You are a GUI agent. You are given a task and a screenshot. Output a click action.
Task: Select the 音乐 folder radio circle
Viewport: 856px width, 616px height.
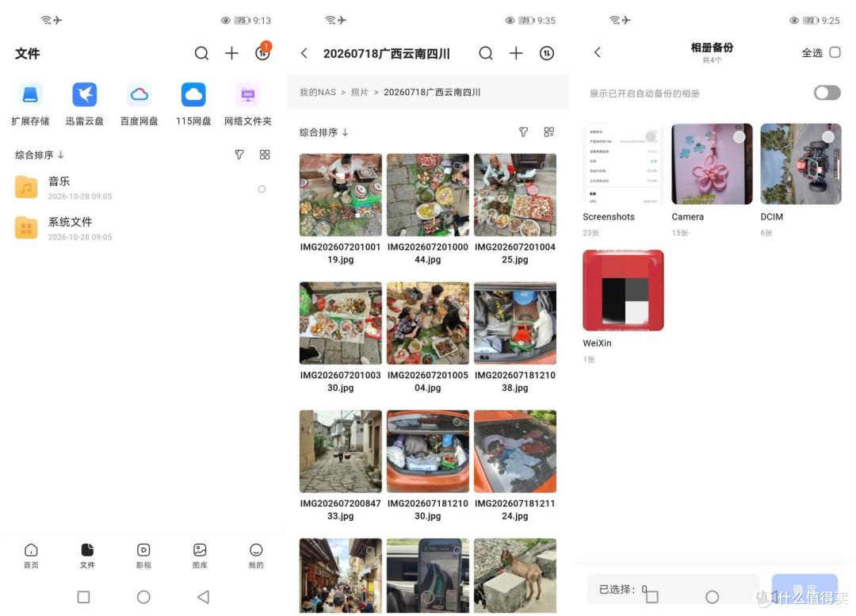pyautogui.click(x=262, y=189)
